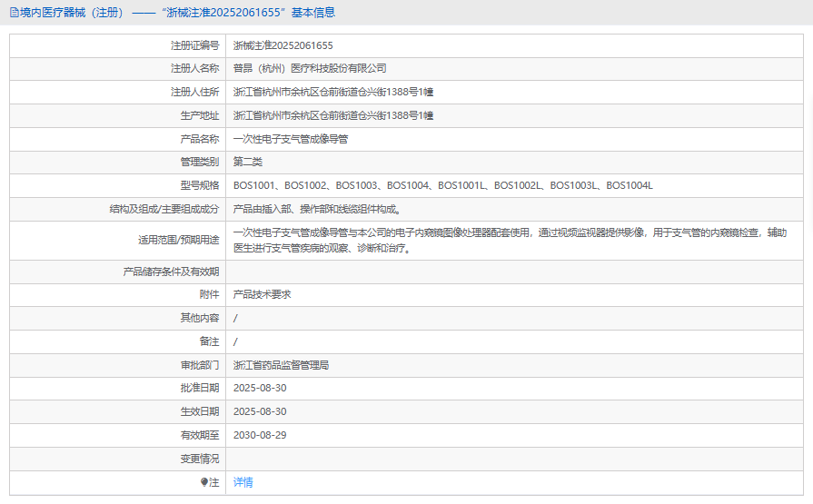
Task: Click the model list starting with BOS1001
Action: click(442, 186)
